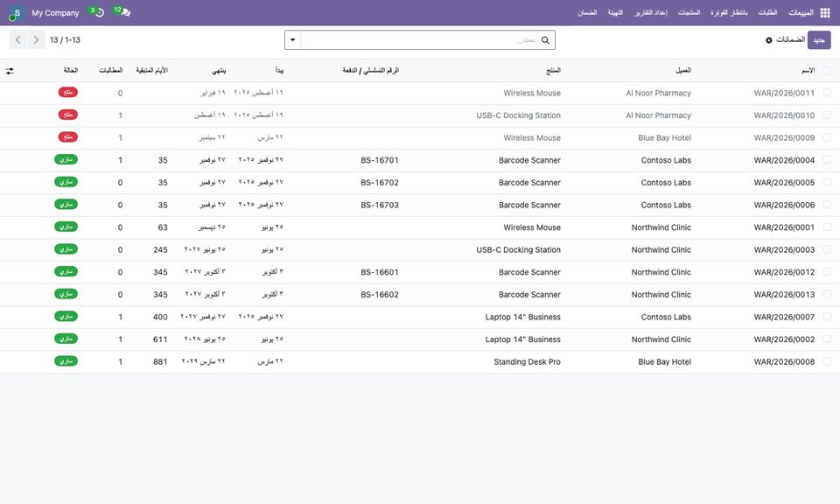Sort by الاسم column header
The width and height of the screenshot is (840, 504).
click(x=808, y=71)
